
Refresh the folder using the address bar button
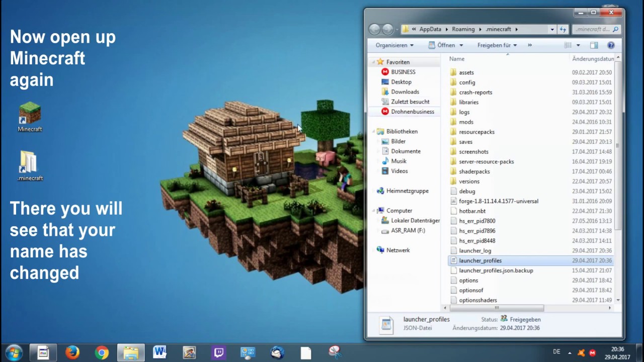(563, 29)
